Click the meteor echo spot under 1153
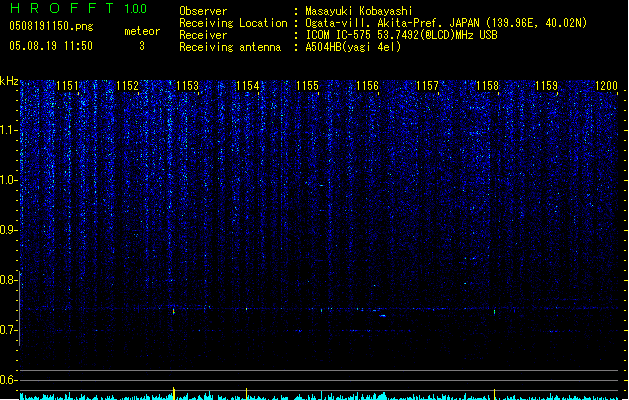This screenshot has height=400, width=629. (174, 311)
